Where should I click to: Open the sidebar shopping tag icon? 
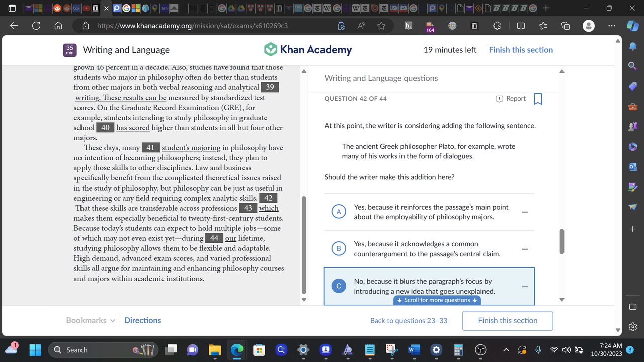[x=633, y=86]
